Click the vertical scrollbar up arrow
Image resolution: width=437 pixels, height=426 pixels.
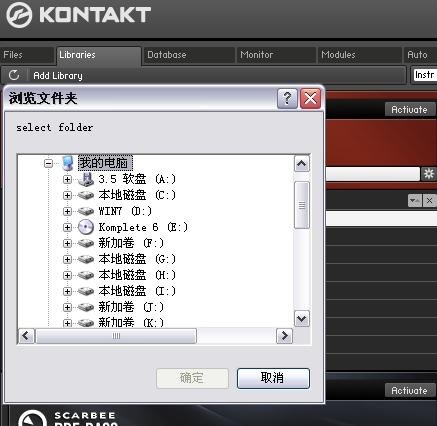click(x=302, y=164)
